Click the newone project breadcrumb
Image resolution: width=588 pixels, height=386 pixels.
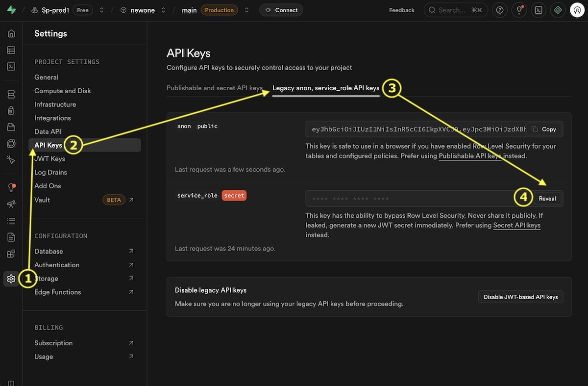point(138,10)
